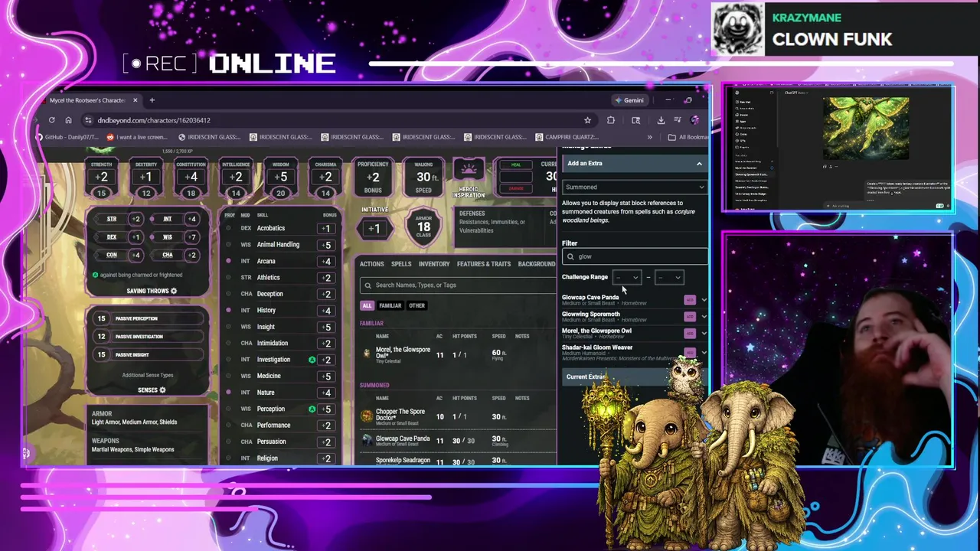This screenshot has height=551, width=980.
Task: Add Morel, the Glowspore Owl extra
Action: click(x=690, y=334)
